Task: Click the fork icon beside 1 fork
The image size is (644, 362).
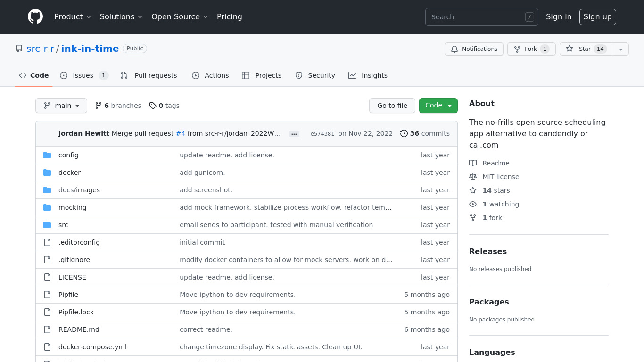Action: [473, 218]
